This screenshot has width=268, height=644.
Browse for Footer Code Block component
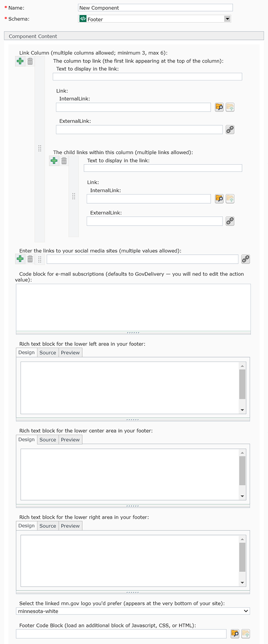(234, 633)
